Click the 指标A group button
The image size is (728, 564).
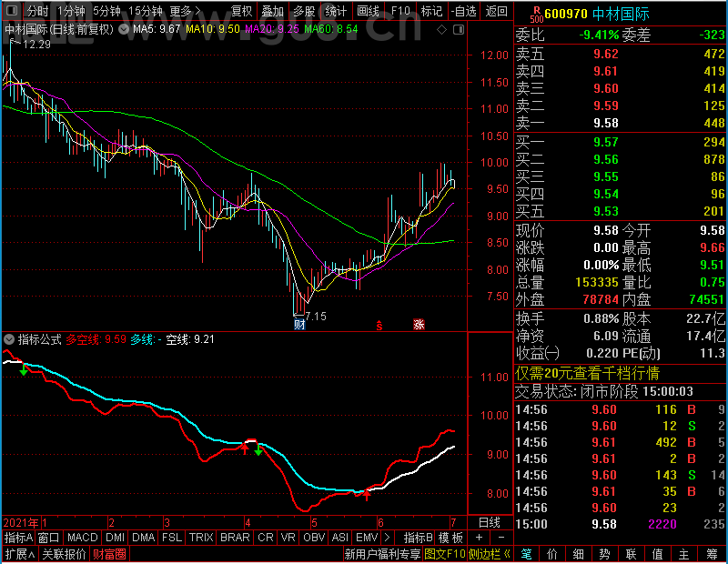coord(18,538)
